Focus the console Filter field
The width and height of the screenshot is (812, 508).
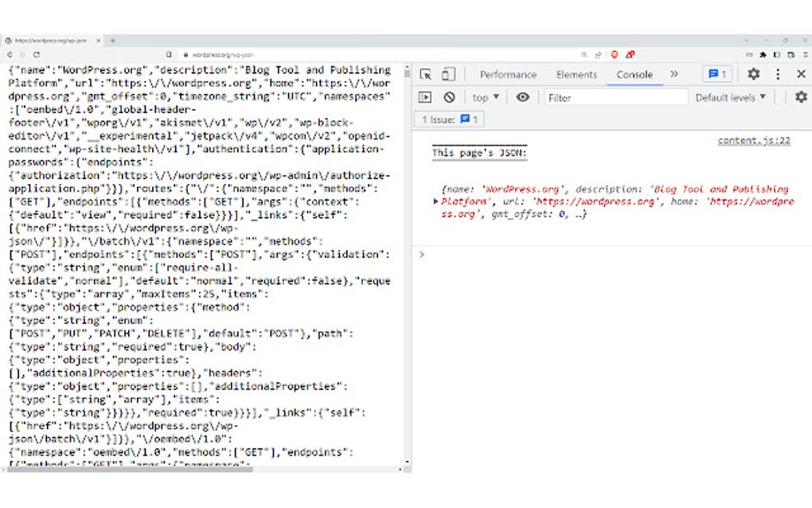(616, 97)
